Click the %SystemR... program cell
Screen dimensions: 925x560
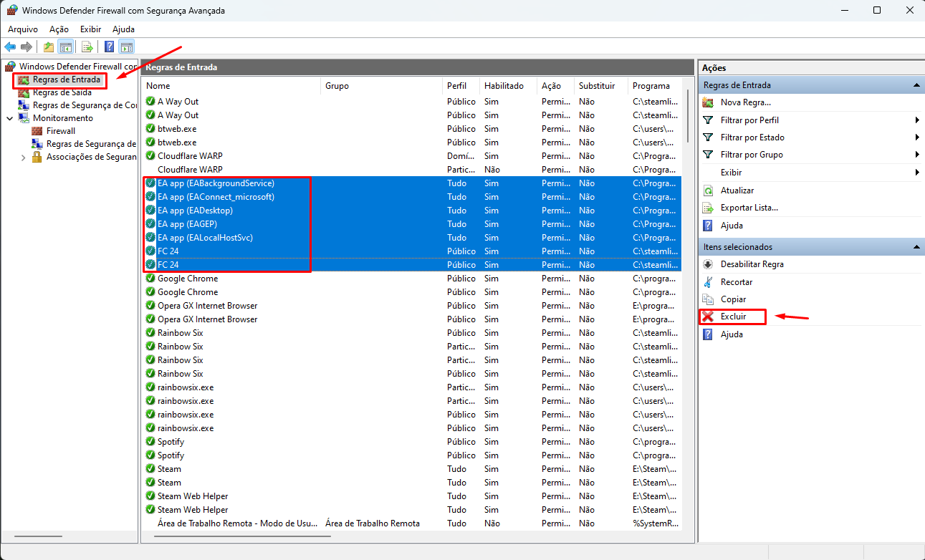click(656, 523)
